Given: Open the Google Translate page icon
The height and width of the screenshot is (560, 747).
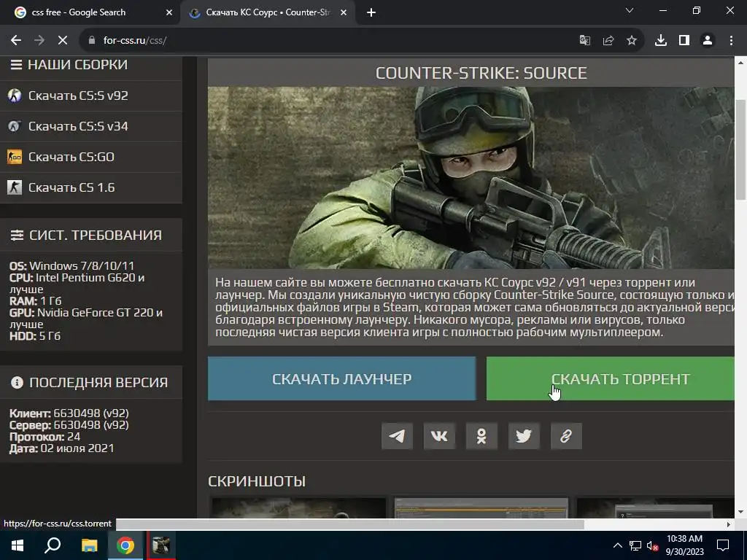Looking at the screenshot, I should point(584,41).
